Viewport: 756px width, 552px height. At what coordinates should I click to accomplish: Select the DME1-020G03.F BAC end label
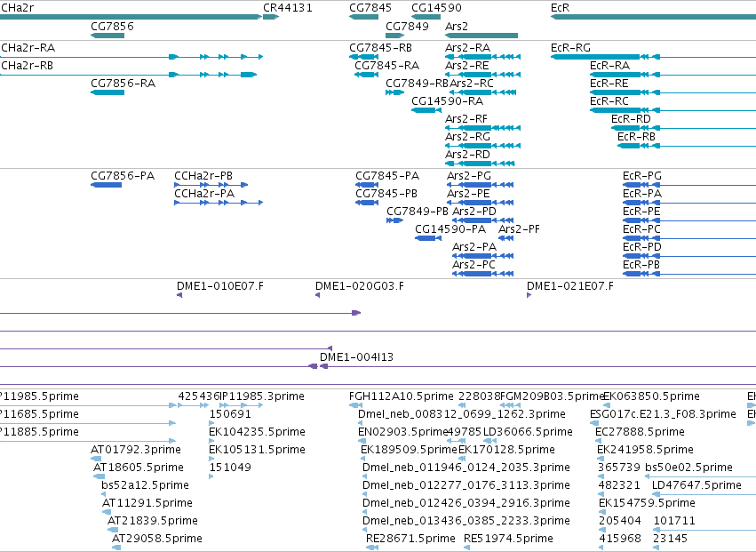(359, 286)
